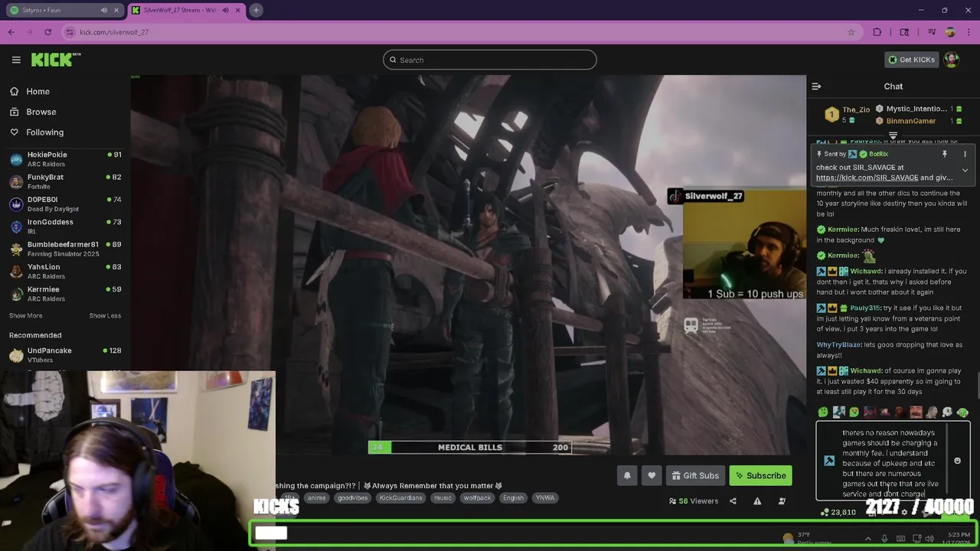Open the hamburger sidebar menu

coord(16,60)
